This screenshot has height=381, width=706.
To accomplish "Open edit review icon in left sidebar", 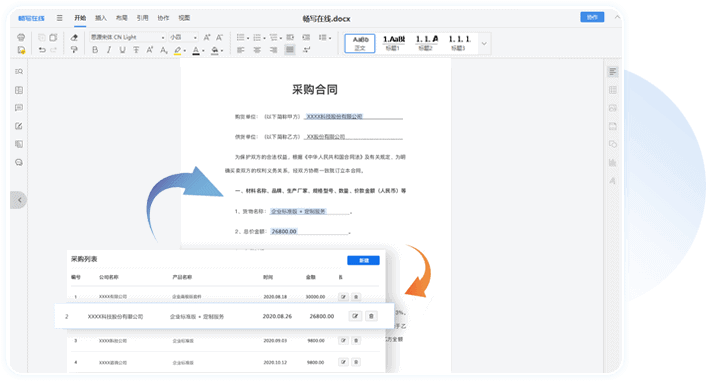I will point(19,126).
